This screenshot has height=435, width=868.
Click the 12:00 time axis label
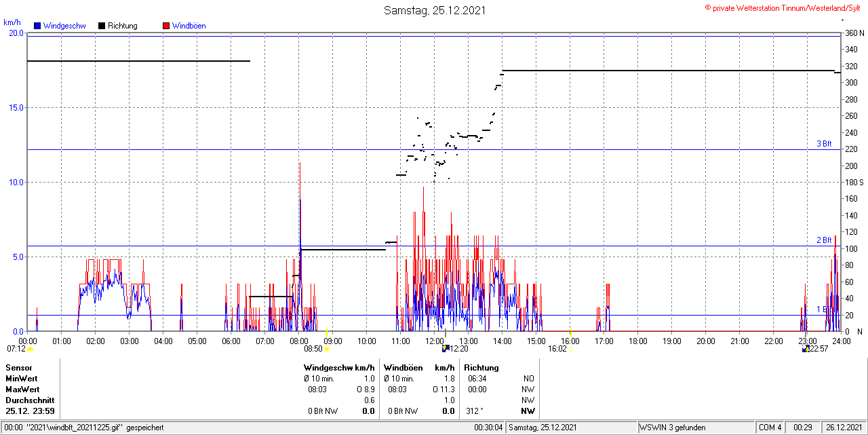coord(435,341)
